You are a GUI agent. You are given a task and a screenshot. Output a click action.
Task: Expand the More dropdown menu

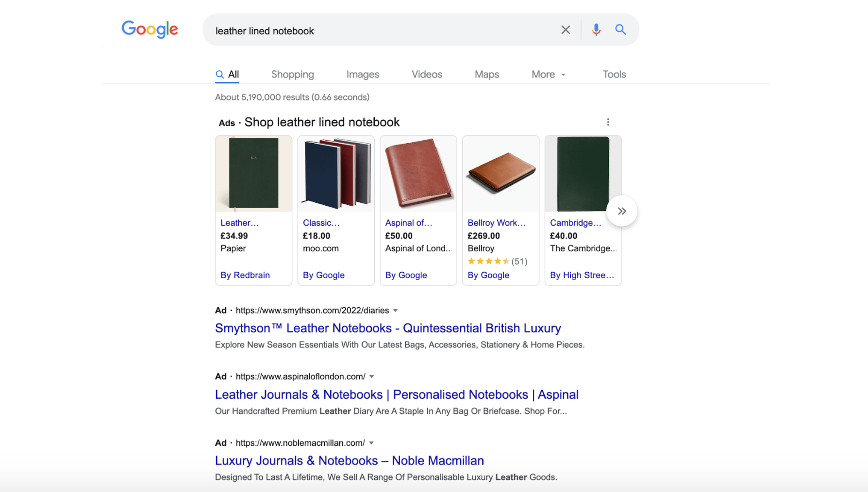[x=549, y=74]
